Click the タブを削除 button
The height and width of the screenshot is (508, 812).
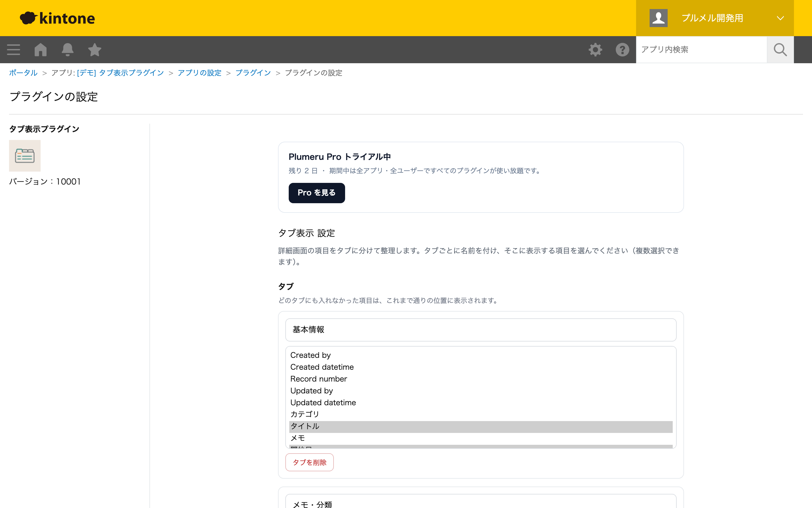click(309, 462)
